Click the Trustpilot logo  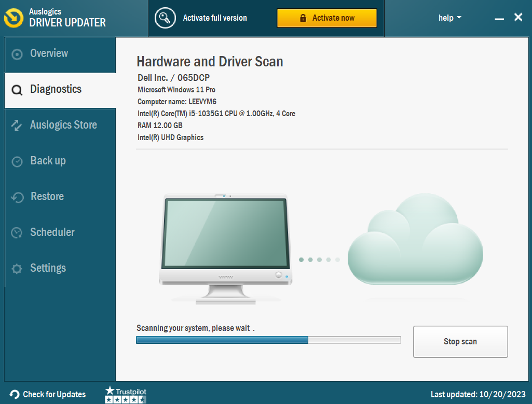(125, 391)
